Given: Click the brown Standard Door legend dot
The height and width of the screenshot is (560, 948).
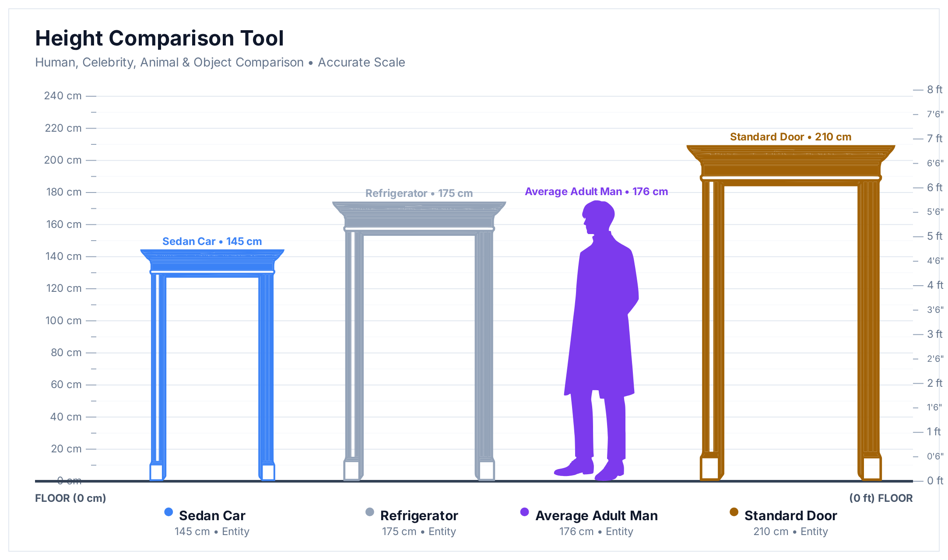Looking at the screenshot, I should [734, 512].
